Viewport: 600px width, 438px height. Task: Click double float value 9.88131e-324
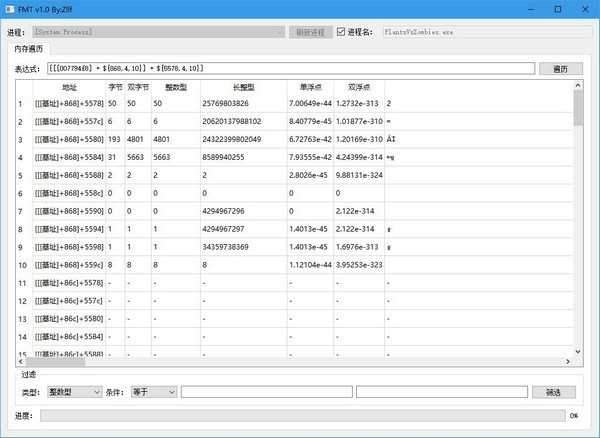tap(359, 175)
